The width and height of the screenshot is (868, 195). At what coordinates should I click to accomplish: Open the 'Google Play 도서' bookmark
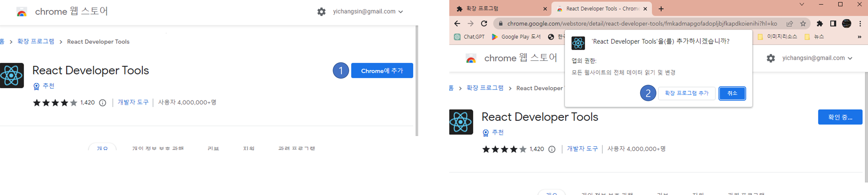(516, 37)
